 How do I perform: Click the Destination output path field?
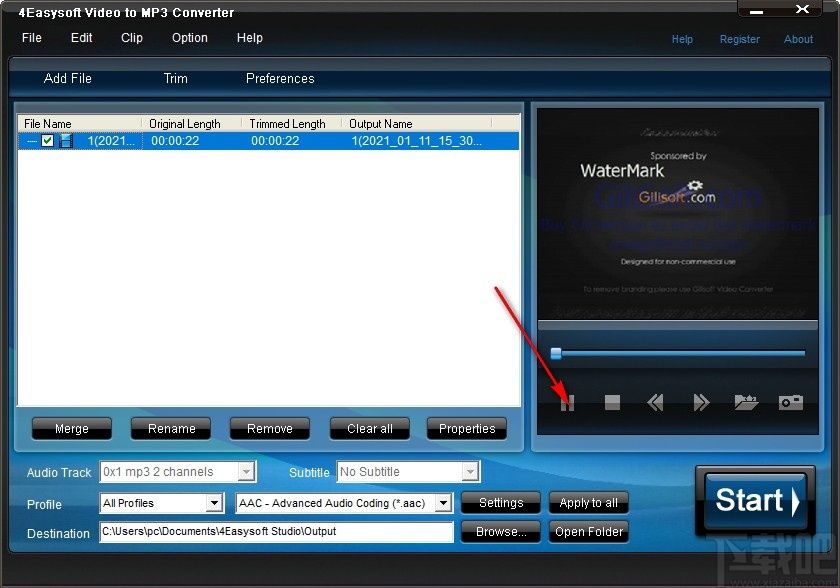pyautogui.click(x=276, y=533)
